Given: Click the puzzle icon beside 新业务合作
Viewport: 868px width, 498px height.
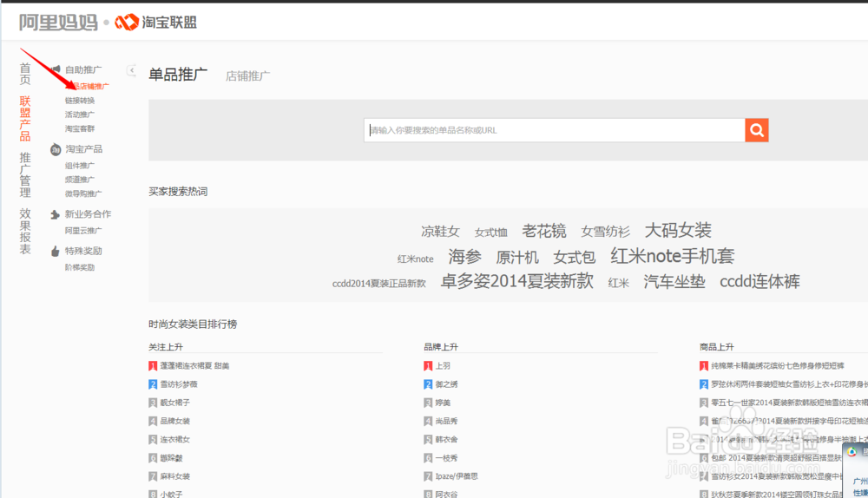Looking at the screenshot, I should (55, 214).
